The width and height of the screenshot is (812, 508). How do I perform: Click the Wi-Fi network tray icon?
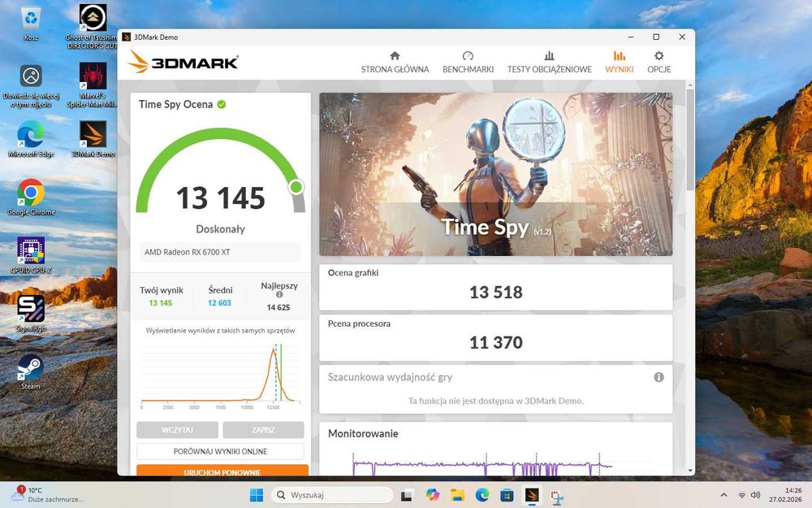(741, 495)
